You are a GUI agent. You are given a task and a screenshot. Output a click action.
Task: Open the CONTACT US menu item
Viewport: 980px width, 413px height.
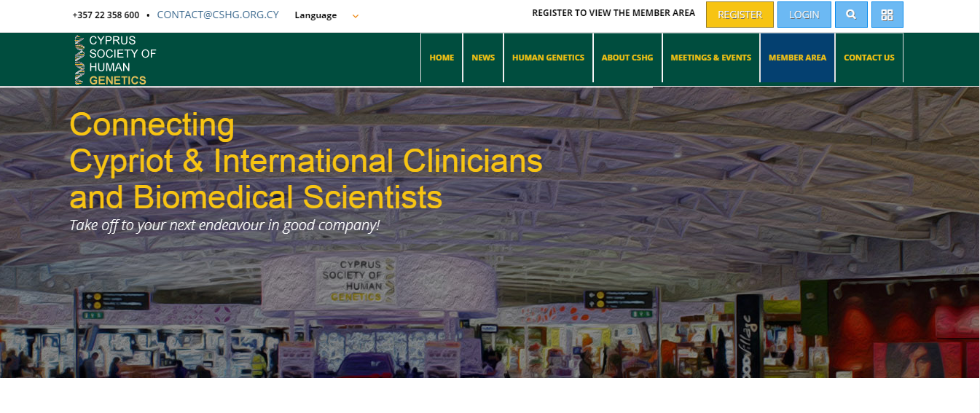(x=869, y=58)
